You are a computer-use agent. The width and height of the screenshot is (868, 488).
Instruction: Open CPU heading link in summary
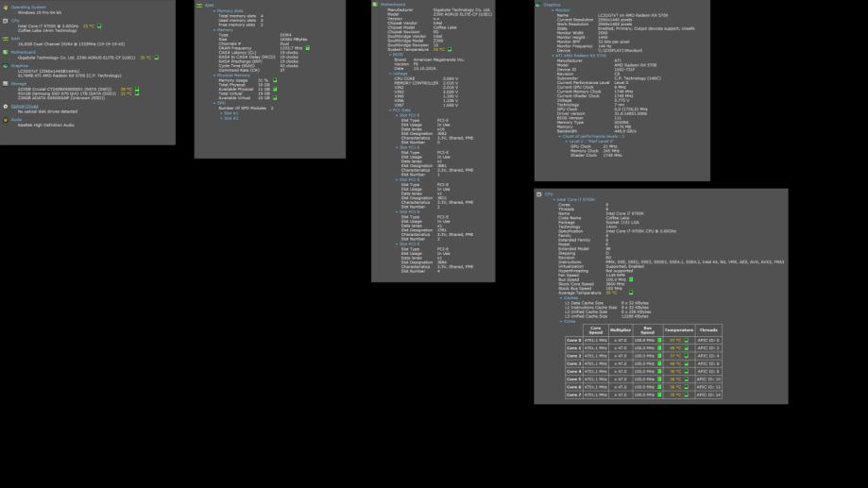pyautogui.click(x=15, y=21)
